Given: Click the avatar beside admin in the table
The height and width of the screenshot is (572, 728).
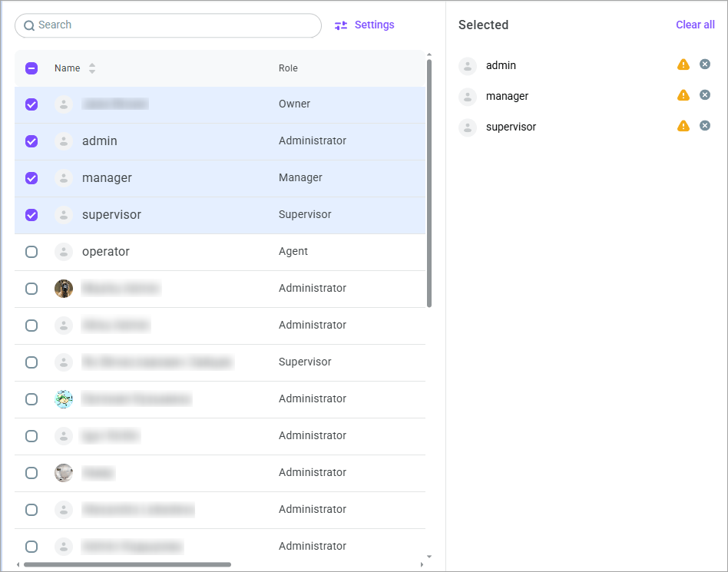Looking at the screenshot, I should [x=64, y=141].
